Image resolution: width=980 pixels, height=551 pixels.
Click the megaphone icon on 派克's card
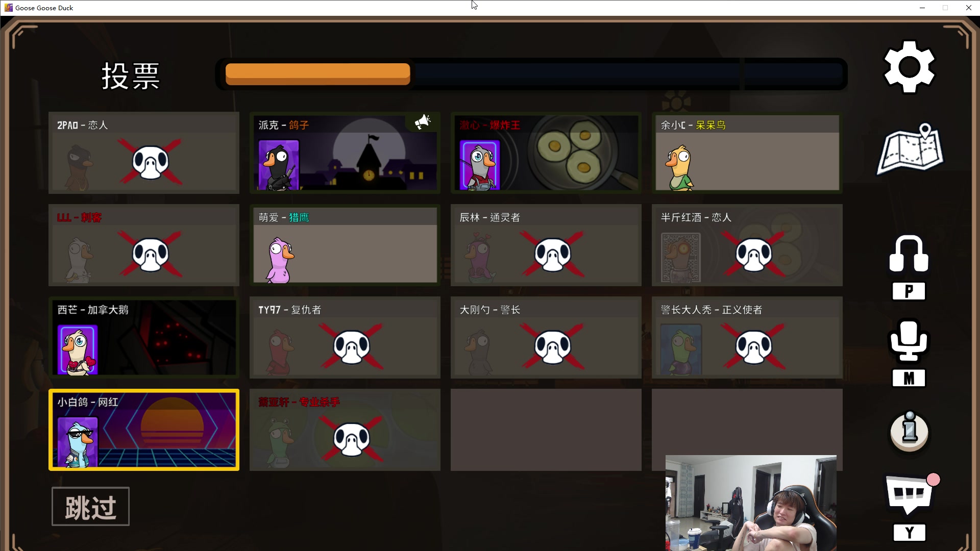422,122
